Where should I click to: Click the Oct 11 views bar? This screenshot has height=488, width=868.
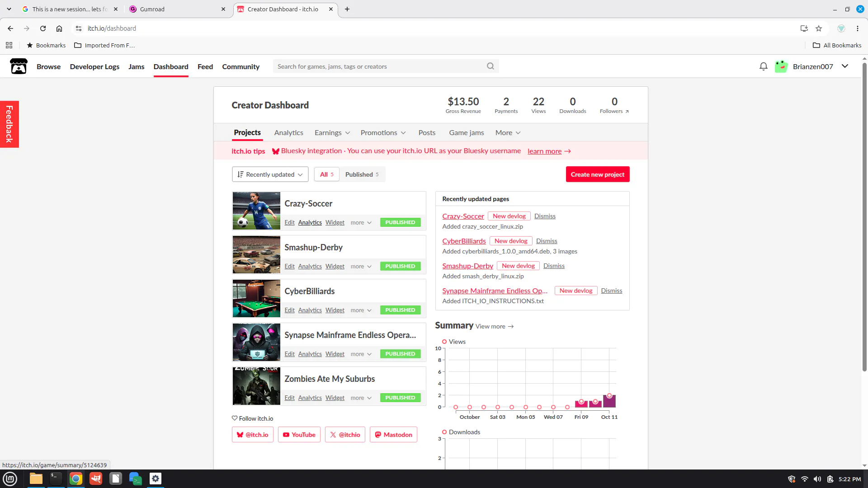point(609,401)
